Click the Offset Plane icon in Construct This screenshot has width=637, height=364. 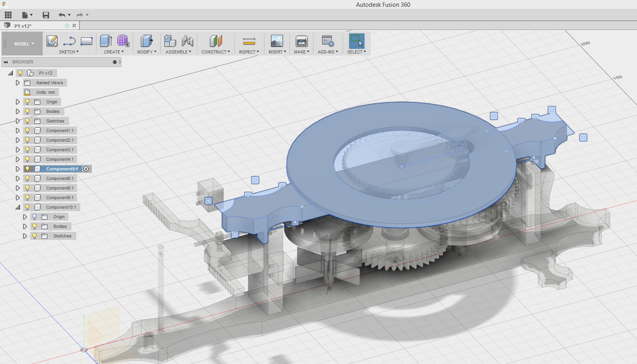(216, 41)
